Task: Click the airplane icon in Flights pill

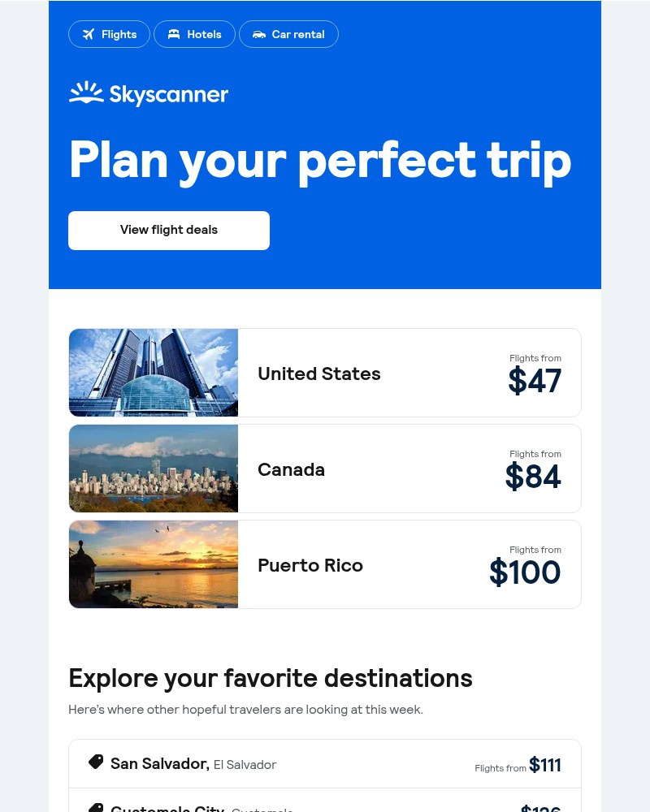Action: [x=88, y=34]
